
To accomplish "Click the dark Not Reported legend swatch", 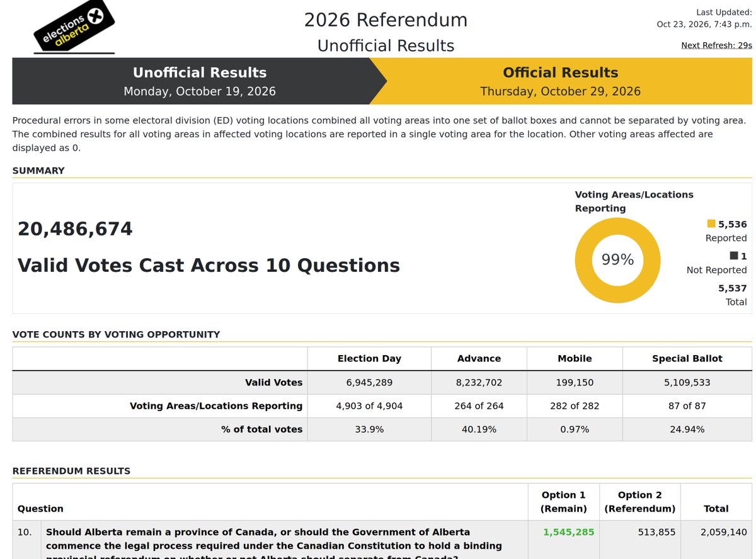I will coord(734,256).
